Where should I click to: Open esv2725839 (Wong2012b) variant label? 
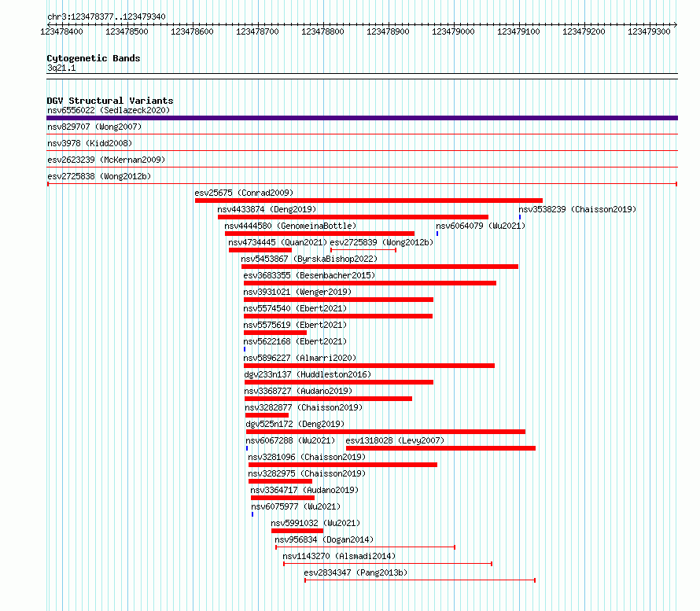coord(381,242)
